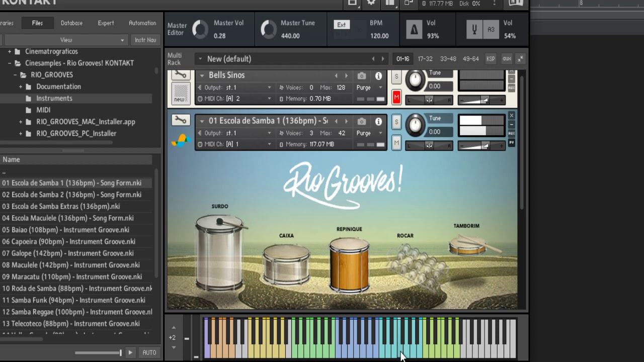644x362 pixels.
Task: Expand the Cinematrograficos folder
Action: click(x=10, y=51)
